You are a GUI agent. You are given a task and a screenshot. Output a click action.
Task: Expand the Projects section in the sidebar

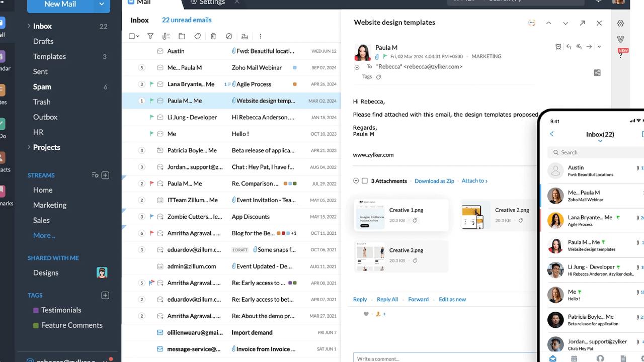click(x=29, y=147)
